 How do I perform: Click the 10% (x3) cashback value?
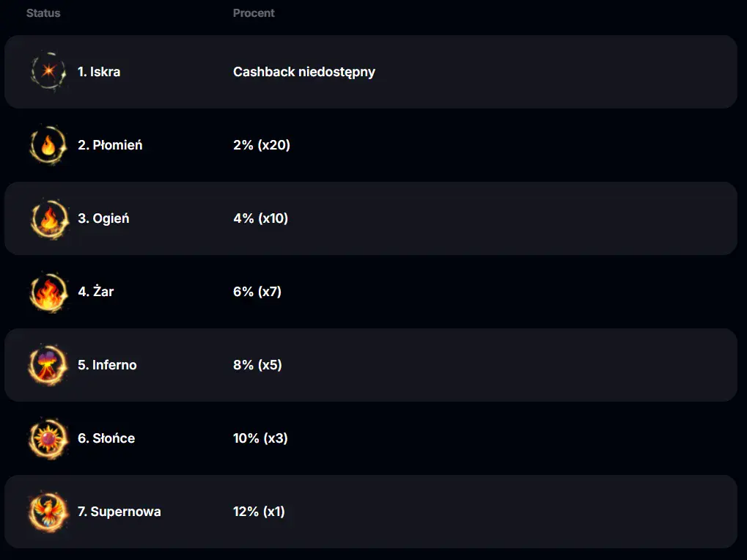point(260,438)
